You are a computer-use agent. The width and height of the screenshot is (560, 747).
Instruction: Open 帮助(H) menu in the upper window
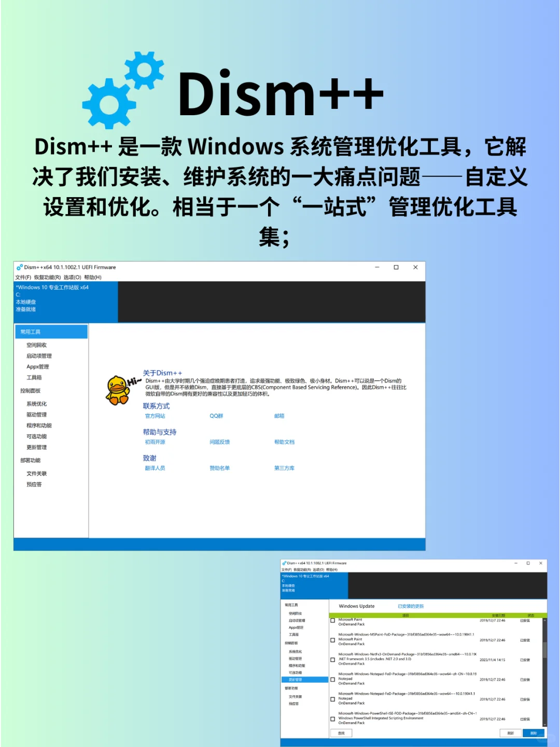point(93,277)
